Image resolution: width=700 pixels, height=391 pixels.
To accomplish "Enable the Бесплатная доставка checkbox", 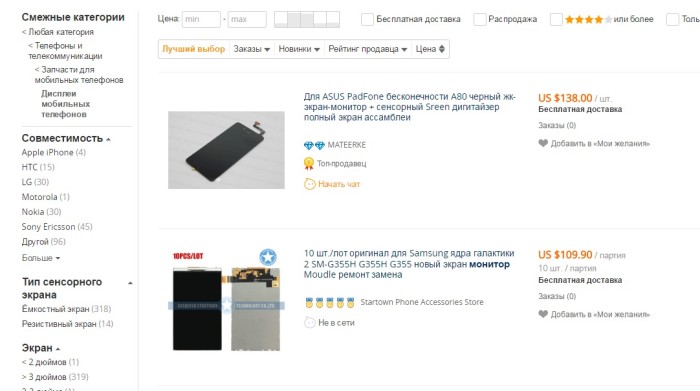I will (x=367, y=19).
